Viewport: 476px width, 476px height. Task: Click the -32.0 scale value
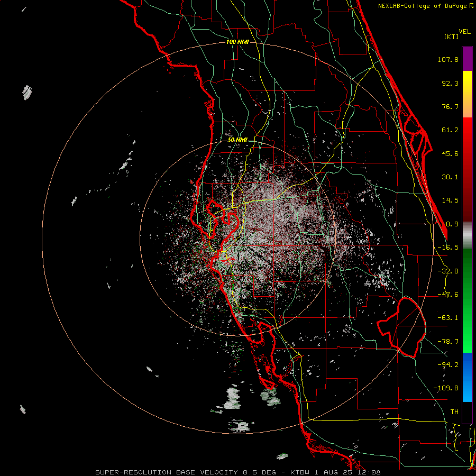click(448, 271)
